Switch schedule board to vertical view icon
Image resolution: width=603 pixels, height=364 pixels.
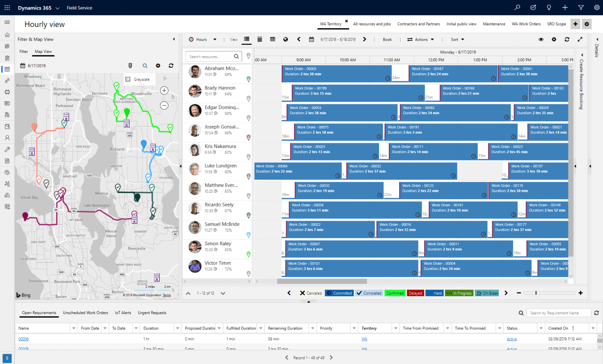point(260,39)
